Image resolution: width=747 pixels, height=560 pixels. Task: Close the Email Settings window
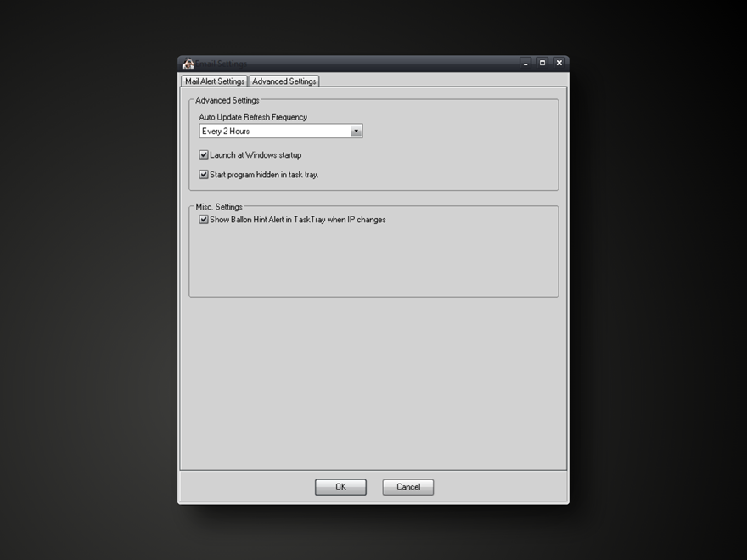559,63
